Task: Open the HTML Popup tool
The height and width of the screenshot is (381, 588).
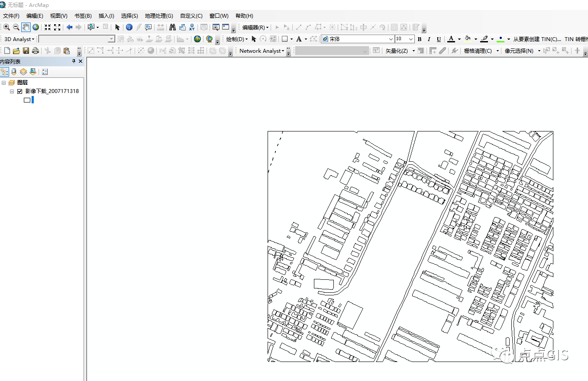Action: pyautogui.click(x=148, y=27)
